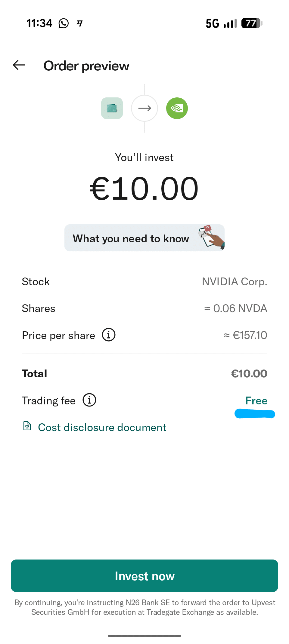The width and height of the screenshot is (289, 644).
Task: Tap the WhatsApp status bar icon
Action: (64, 23)
